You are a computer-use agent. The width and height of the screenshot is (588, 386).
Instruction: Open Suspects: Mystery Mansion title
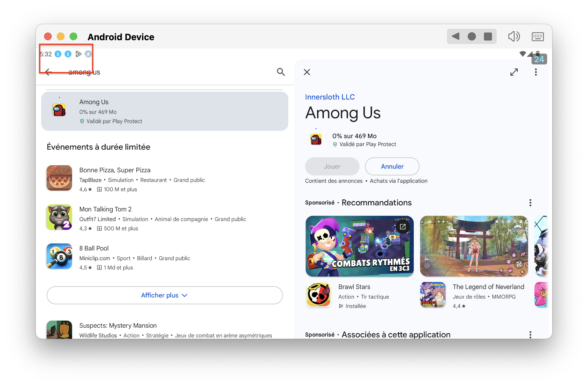(x=118, y=325)
